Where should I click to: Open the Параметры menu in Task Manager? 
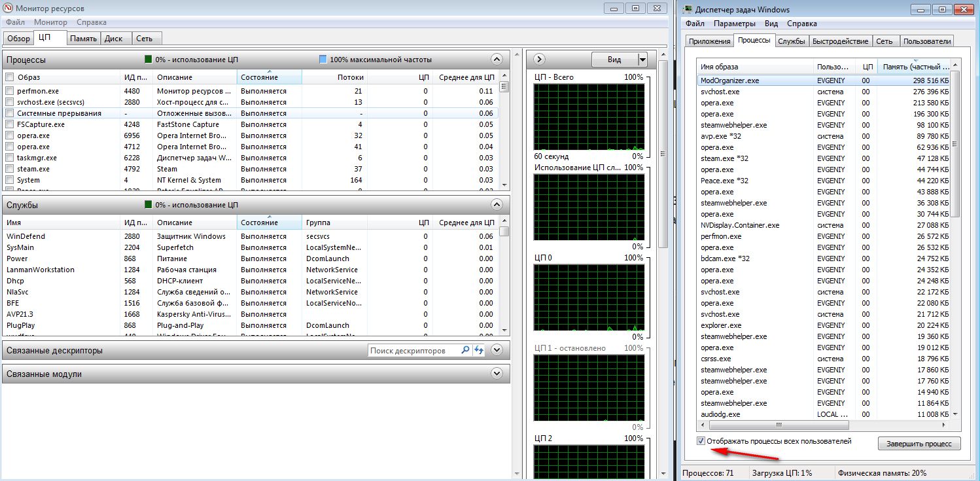734,24
